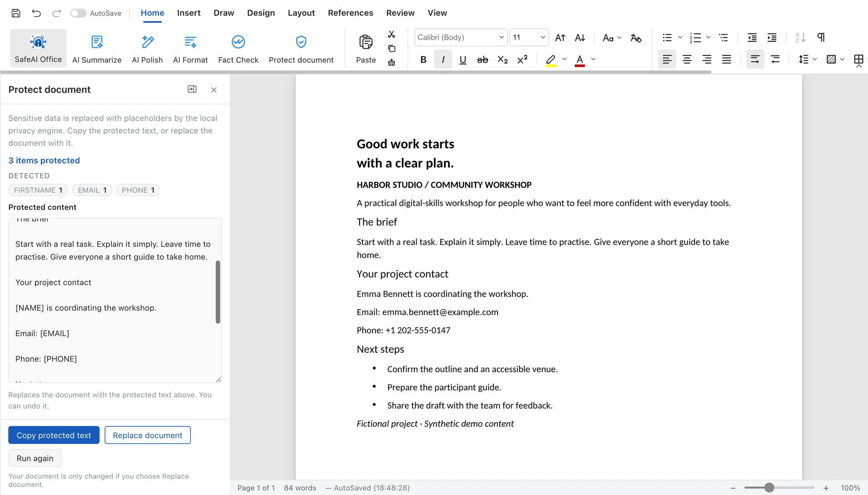Open the Review tab
This screenshot has width=868, height=495.
coord(400,13)
